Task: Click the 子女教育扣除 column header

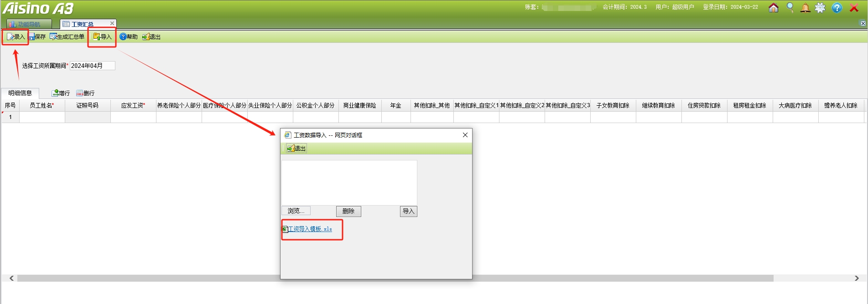Action: (613, 105)
